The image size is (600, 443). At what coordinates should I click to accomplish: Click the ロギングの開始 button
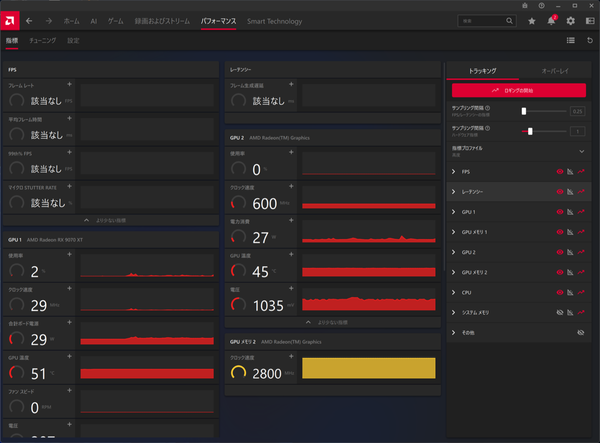518,90
